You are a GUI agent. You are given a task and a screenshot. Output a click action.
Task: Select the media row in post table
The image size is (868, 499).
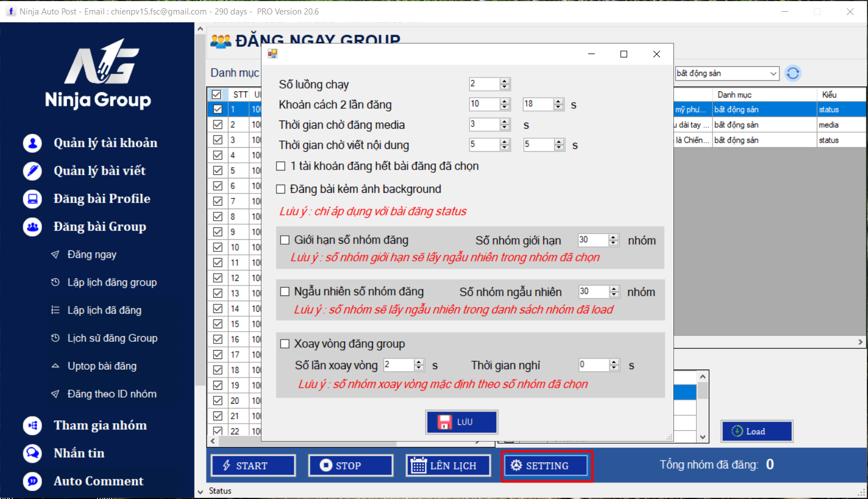(x=770, y=125)
